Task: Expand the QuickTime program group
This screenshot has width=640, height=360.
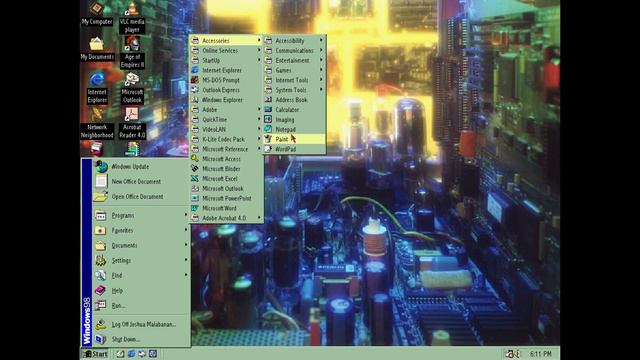Action: click(x=226, y=120)
